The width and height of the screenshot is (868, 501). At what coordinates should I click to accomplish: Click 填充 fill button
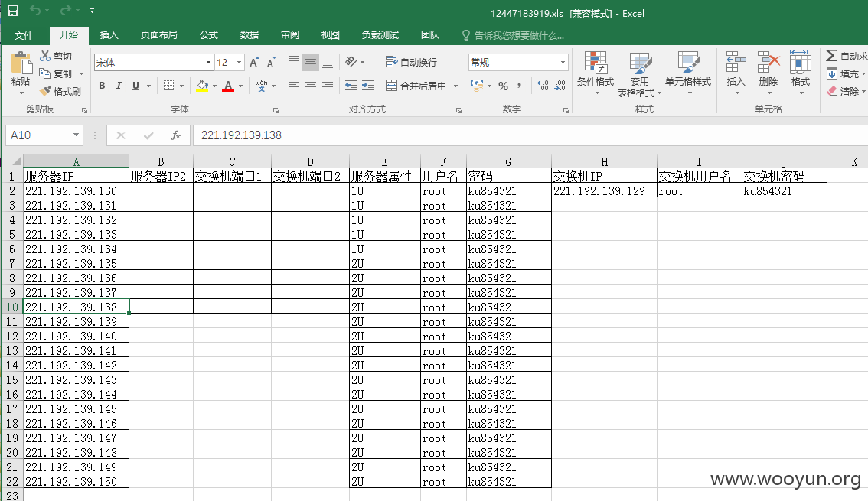[845, 73]
